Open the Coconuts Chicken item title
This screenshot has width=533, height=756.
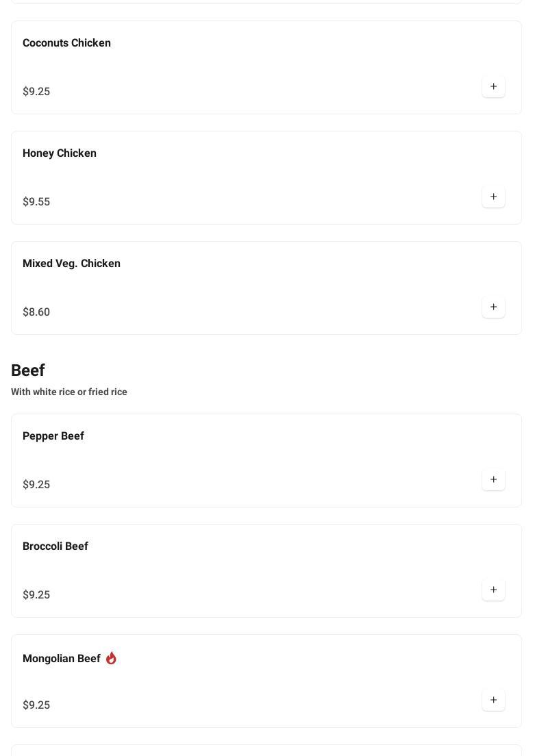pyautogui.click(x=66, y=42)
